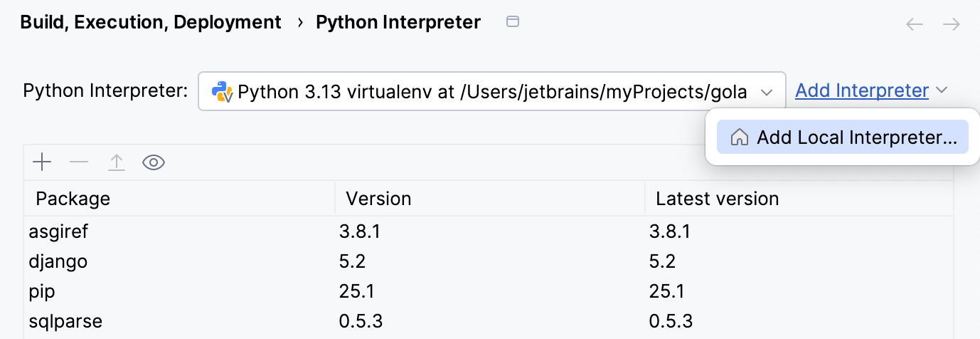This screenshot has height=339, width=980.
Task: Click the chevron next to Add Interpreter
Action: coord(942,90)
